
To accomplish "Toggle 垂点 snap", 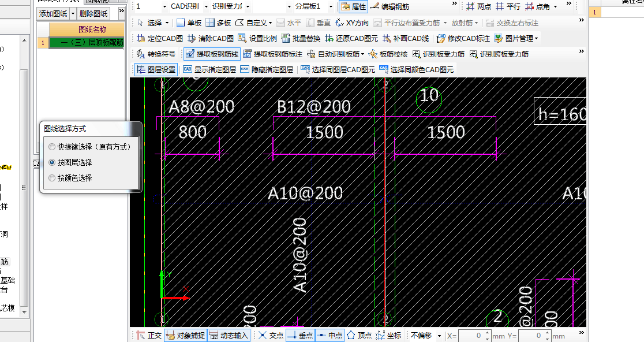I will (301, 336).
